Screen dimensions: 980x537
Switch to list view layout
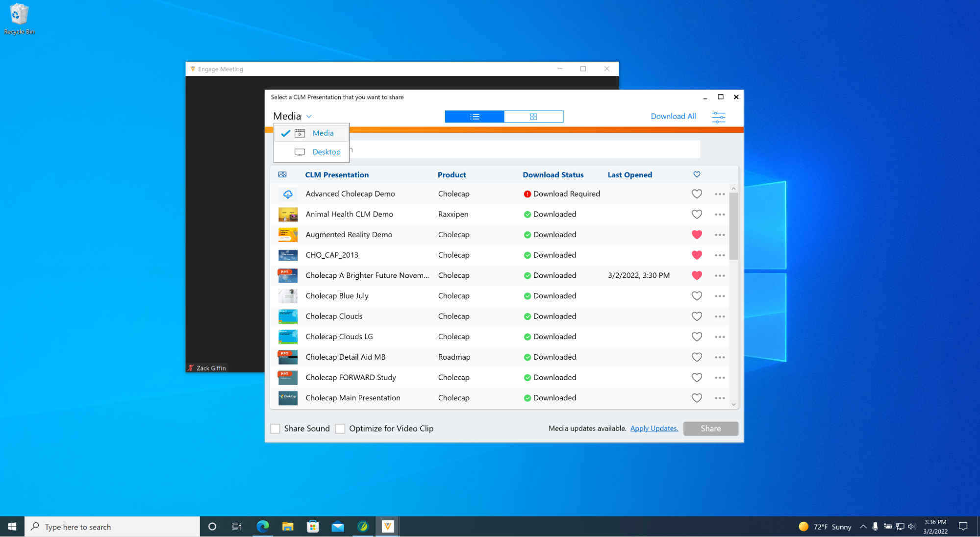point(474,117)
